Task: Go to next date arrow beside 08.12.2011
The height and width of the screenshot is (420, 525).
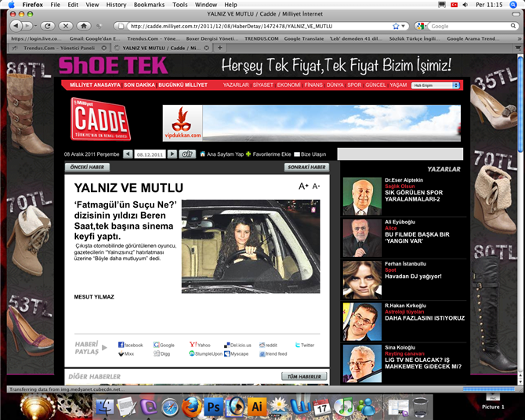Action: tap(172, 154)
